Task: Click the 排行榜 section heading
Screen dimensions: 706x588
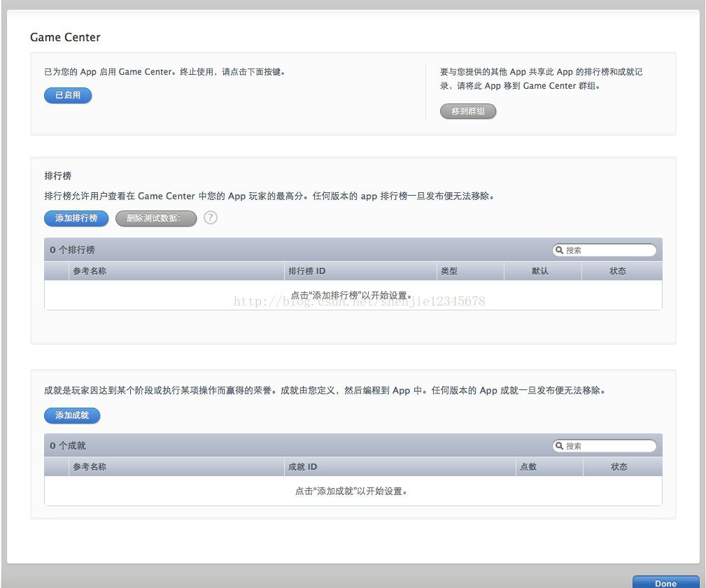Action: point(57,176)
